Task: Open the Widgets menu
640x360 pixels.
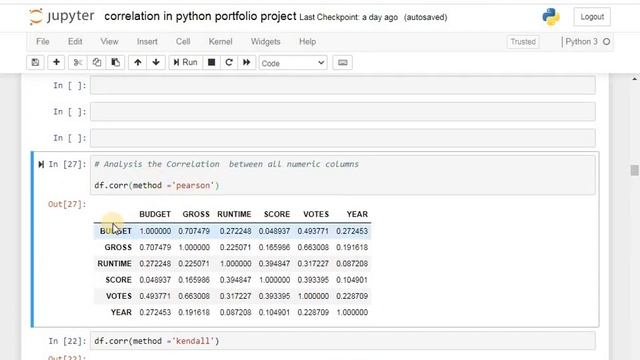Action: pyautogui.click(x=265, y=42)
